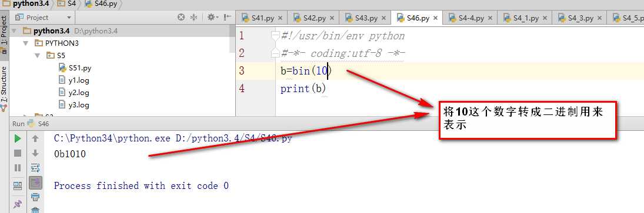Close the S42.py tab
Screen dimensions: 644x213
pos(332,18)
